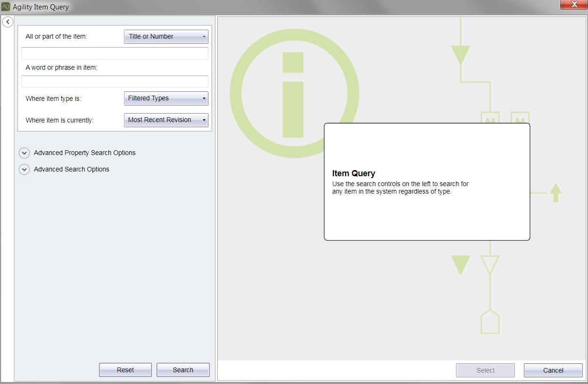The width and height of the screenshot is (588, 384).
Task: Open the Title or Number dropdown
Action: point(166,37)
